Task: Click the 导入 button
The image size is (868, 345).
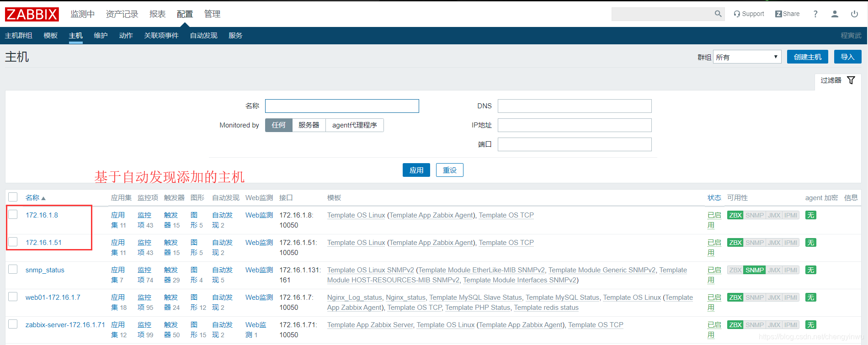Action: (x=847, y=57)
